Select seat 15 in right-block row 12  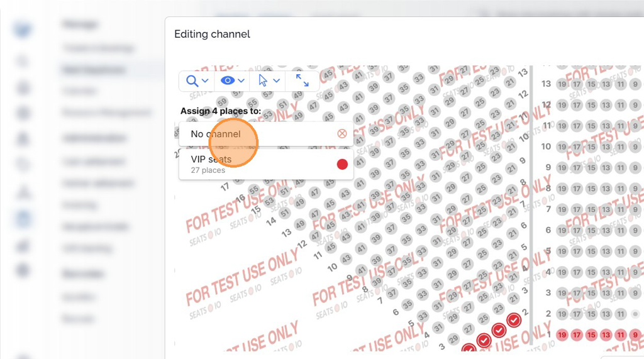pos(591,105)
